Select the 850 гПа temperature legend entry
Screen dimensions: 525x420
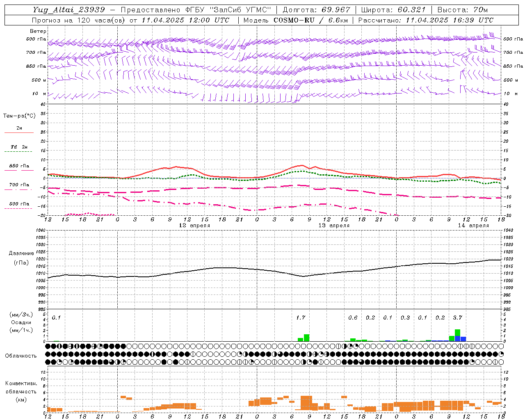(19, 166)
